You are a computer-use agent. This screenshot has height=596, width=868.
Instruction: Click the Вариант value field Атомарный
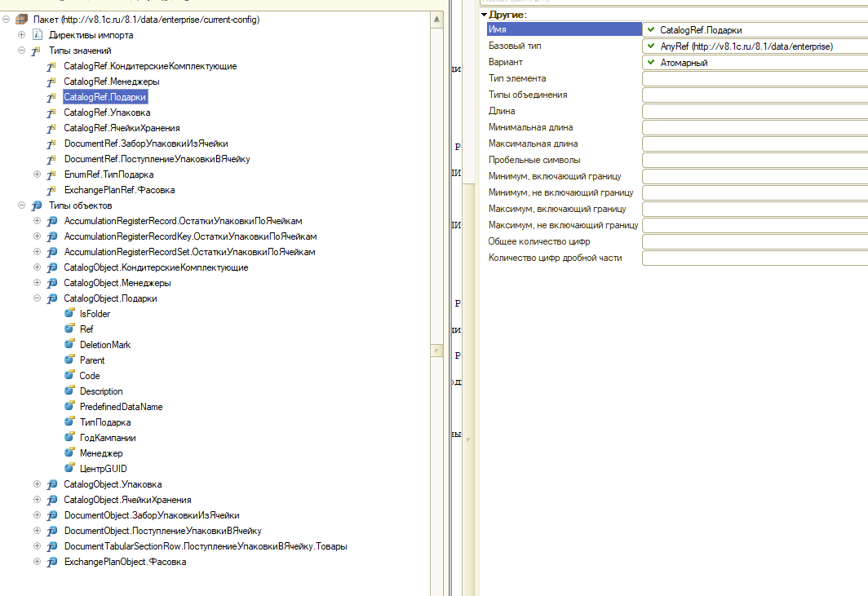pyautogui.click(x=755, y=63)
